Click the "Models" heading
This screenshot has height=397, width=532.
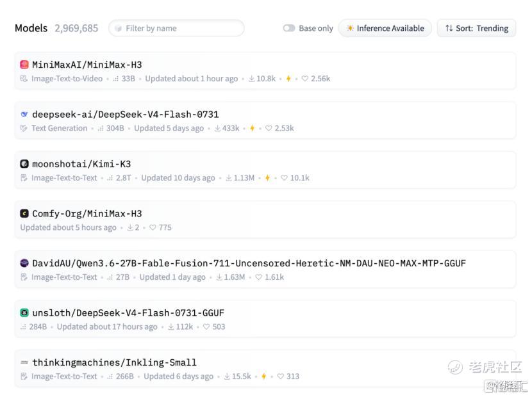point(31,28)
